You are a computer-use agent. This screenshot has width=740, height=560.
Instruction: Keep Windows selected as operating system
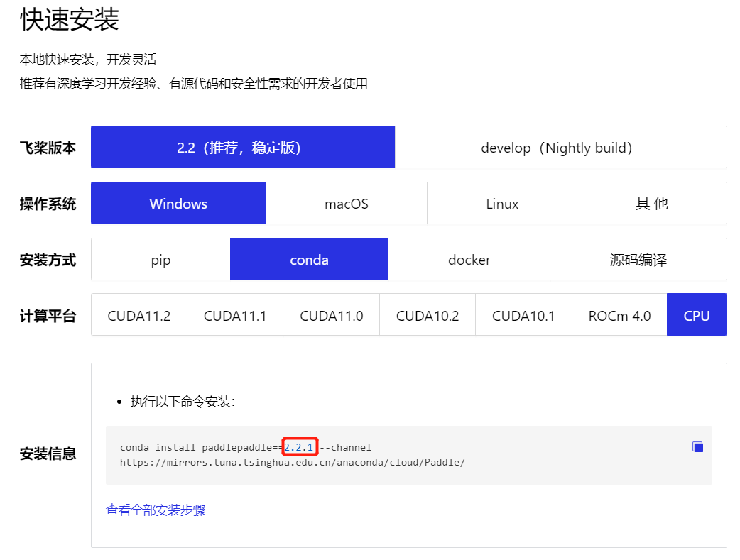(178, 203)
